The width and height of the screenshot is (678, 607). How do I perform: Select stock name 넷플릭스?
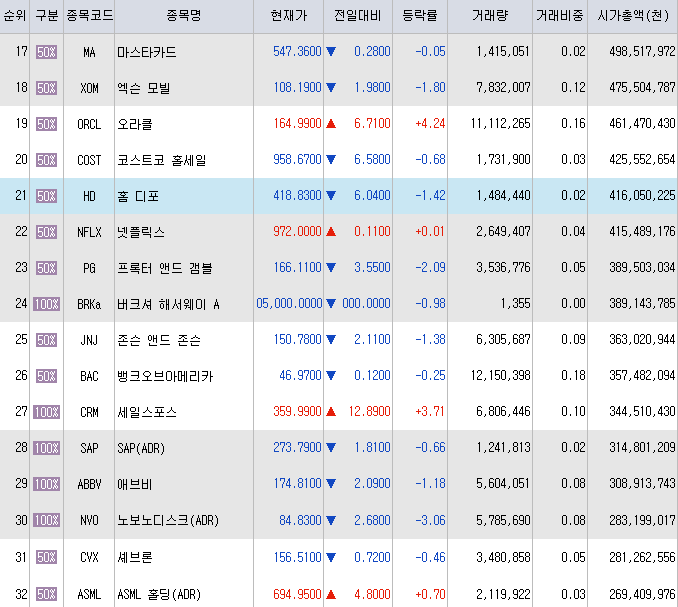(141, 232)
